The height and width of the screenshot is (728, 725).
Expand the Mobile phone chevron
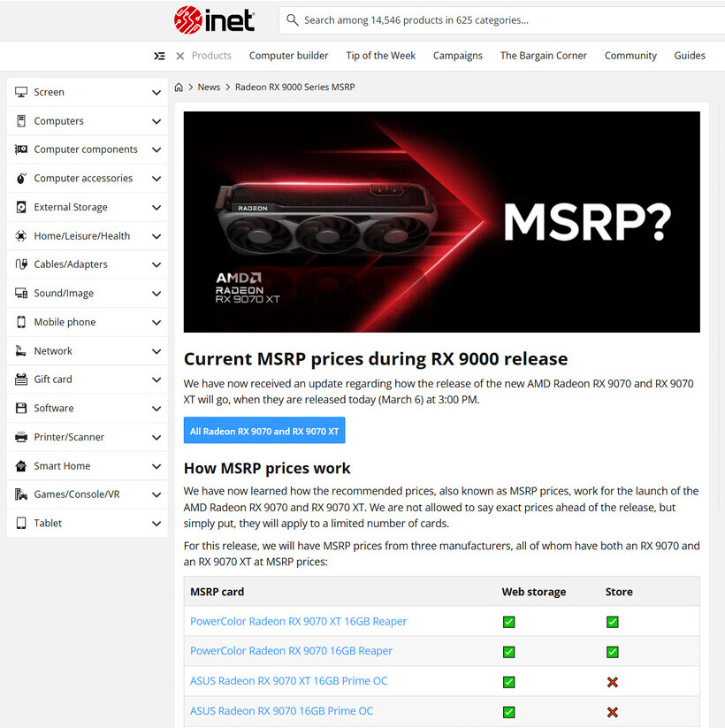(156, 322)
